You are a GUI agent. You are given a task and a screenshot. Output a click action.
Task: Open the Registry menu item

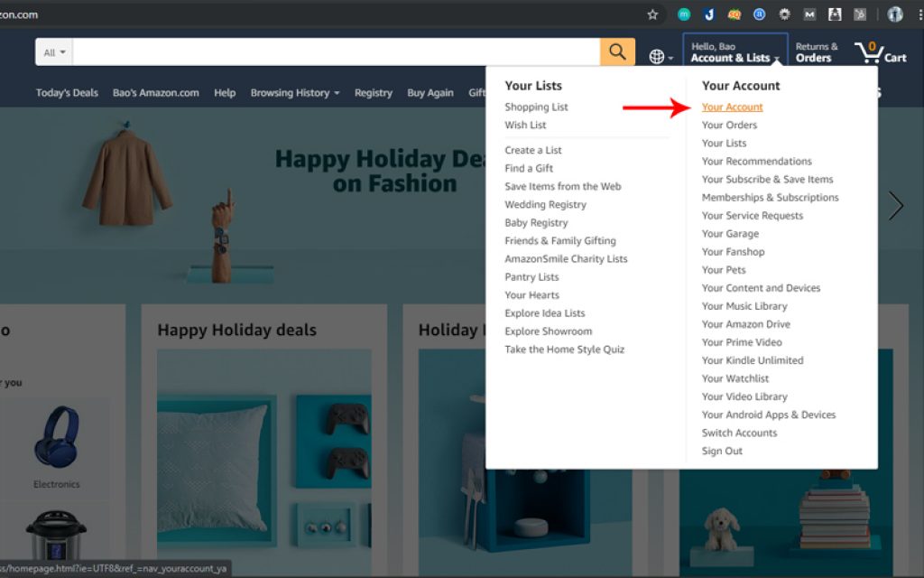(373, 92)
